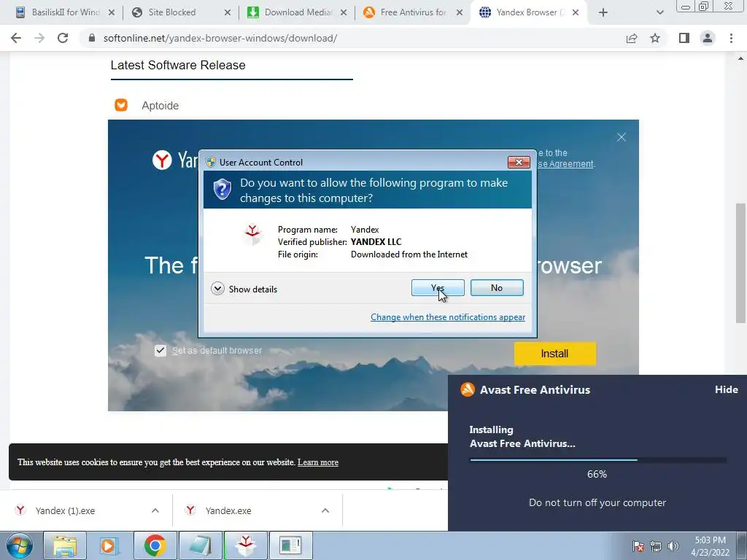Click the scrollbar up arrow
The image size is (747, 560).
coord(740,58)
